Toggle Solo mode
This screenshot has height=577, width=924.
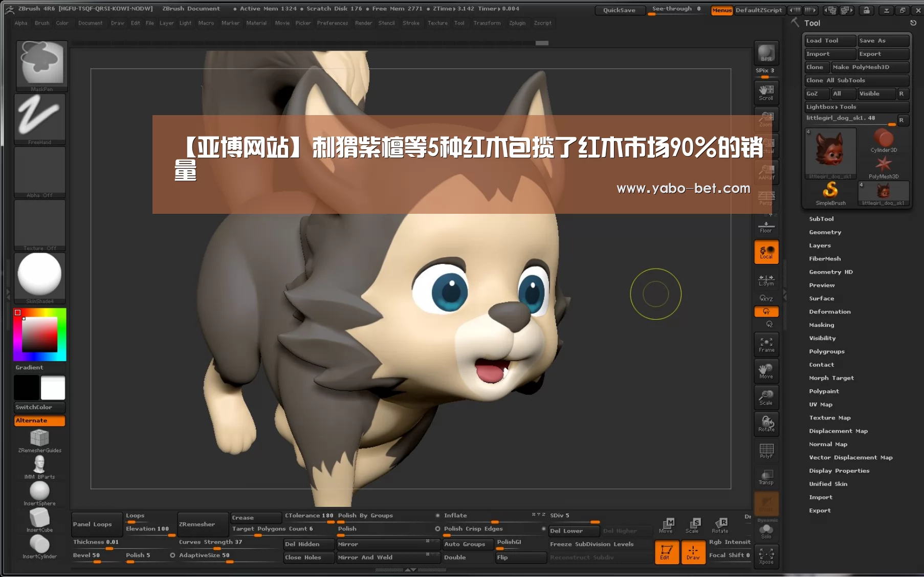pos(766,531)
